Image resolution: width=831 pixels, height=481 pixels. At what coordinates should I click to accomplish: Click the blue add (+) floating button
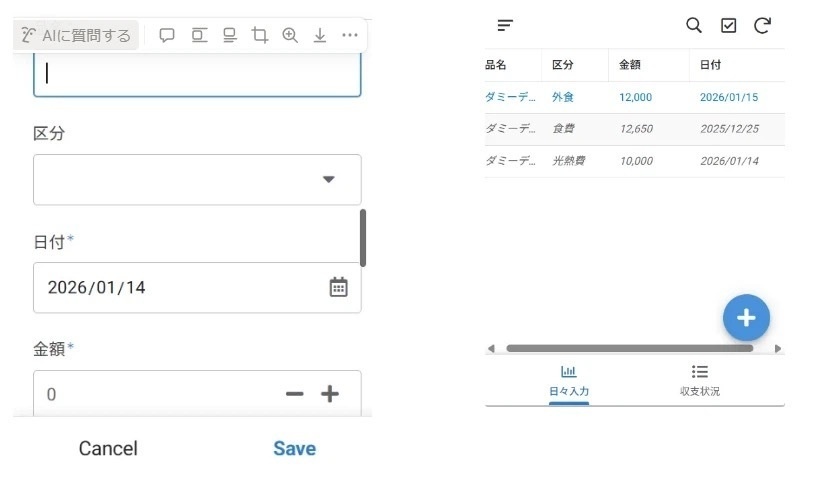746,318
